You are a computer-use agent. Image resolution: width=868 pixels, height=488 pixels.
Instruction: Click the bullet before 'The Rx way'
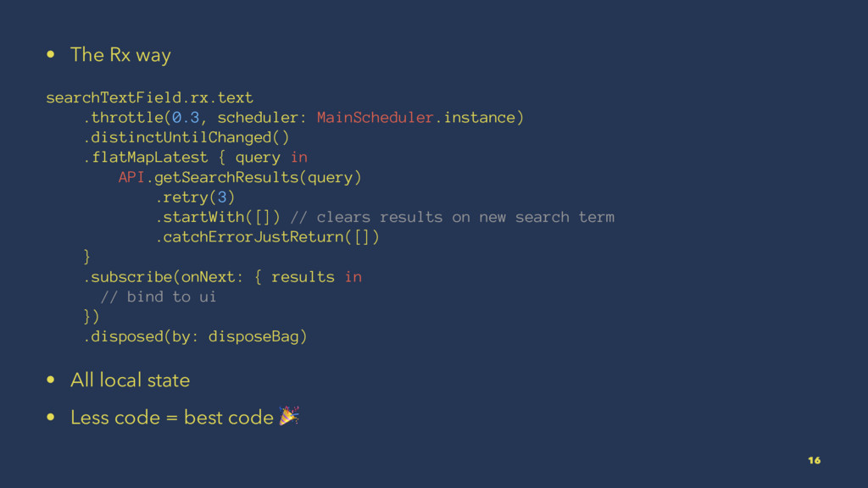point(52,55)
